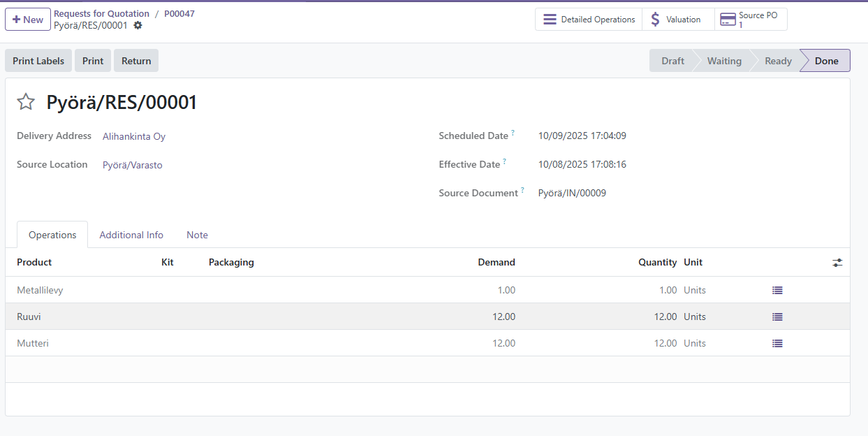Open Detailed Operations smart button
868x436 pixels.
(589, 20)
